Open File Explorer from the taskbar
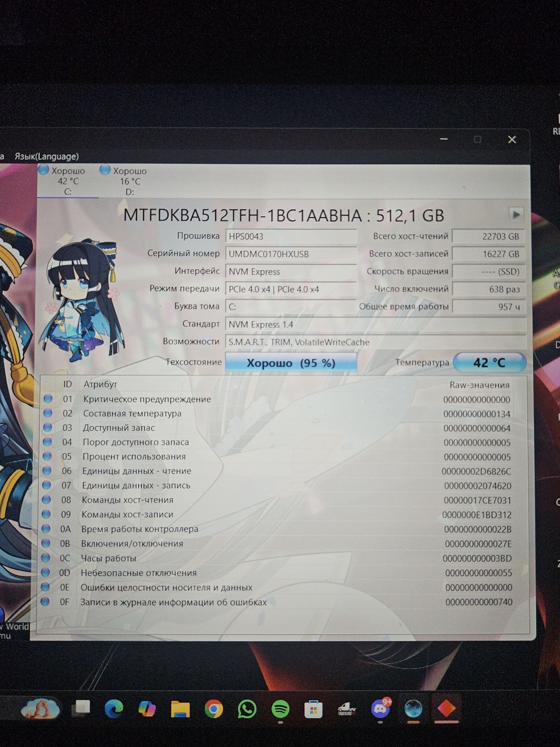The height and width of the screenshot is (747, 560). [180, 709]
